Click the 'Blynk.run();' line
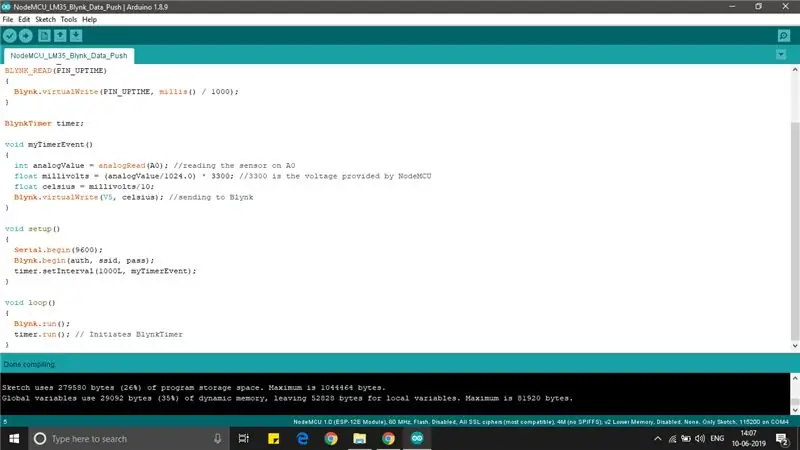Image resolution: width=800 pixels, height=450 pixels. point(42,323)
